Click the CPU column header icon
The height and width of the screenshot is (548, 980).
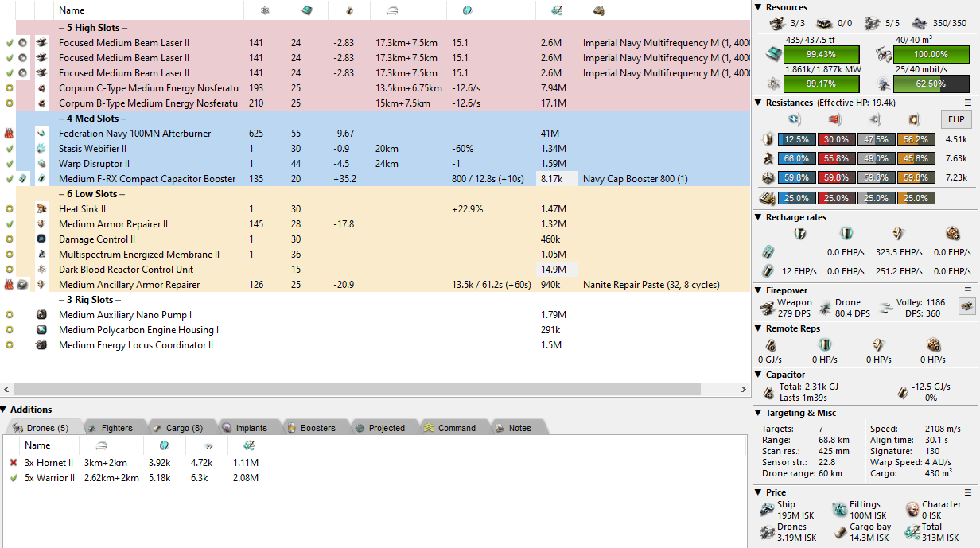[x=306, y=10]
